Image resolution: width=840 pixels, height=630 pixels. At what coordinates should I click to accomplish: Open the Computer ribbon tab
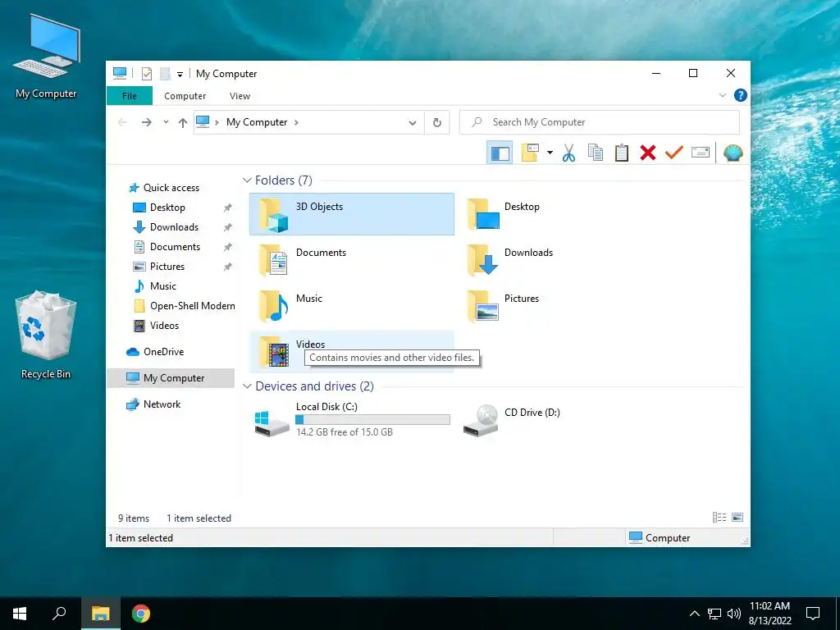tap(185, 96)
